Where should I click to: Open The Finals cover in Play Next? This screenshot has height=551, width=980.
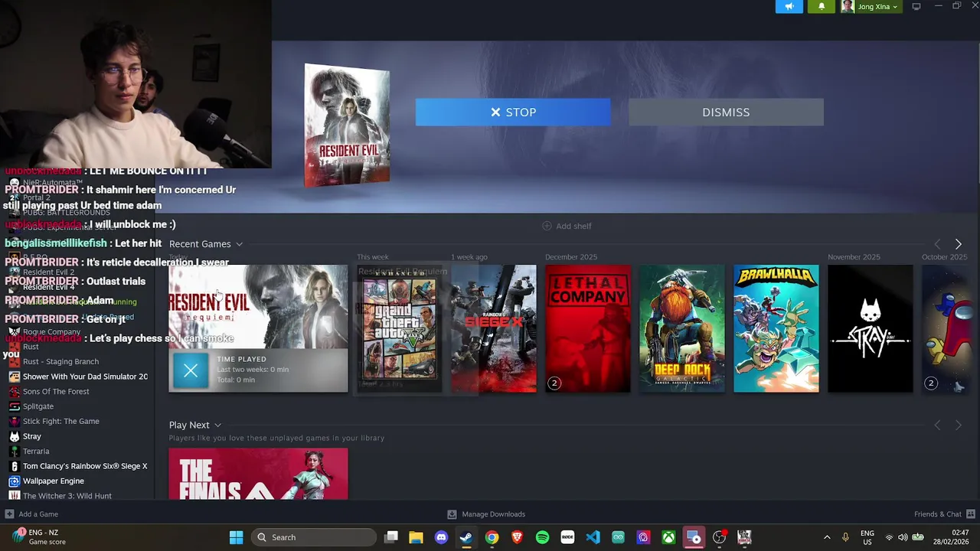[258, 474]
